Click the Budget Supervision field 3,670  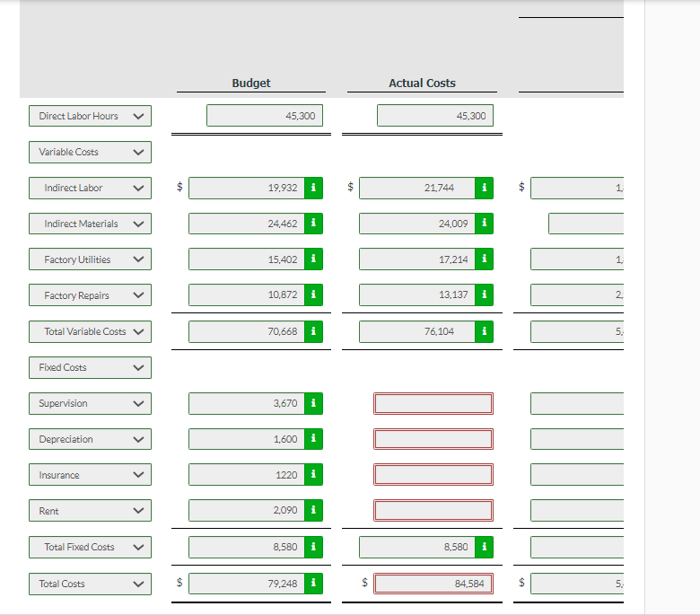tap(247, 403)
